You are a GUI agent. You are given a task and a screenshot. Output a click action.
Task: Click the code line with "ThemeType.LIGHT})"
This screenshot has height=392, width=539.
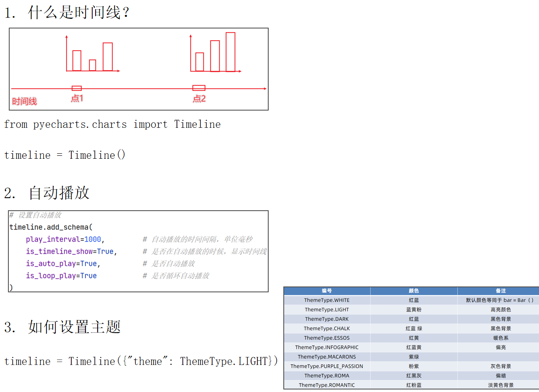tap(141, 361)
